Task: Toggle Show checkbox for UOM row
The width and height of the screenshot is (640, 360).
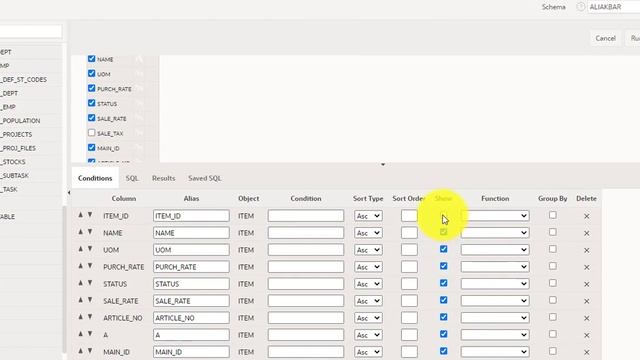Action: 444,249
